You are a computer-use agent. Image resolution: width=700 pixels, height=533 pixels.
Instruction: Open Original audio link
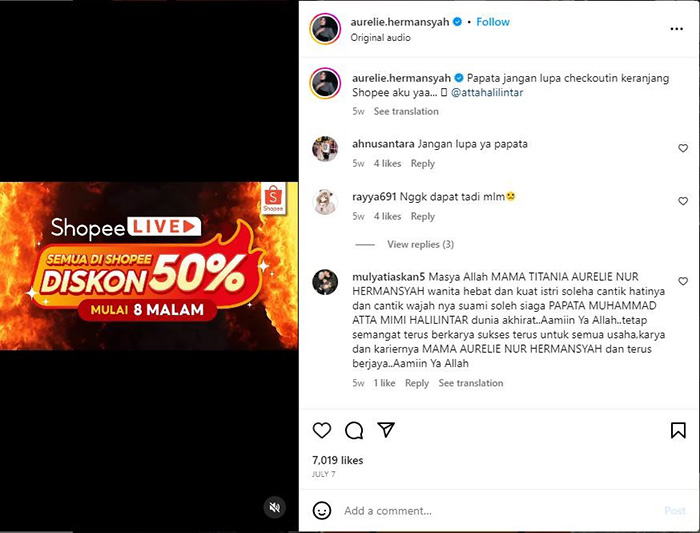[380, 37]
